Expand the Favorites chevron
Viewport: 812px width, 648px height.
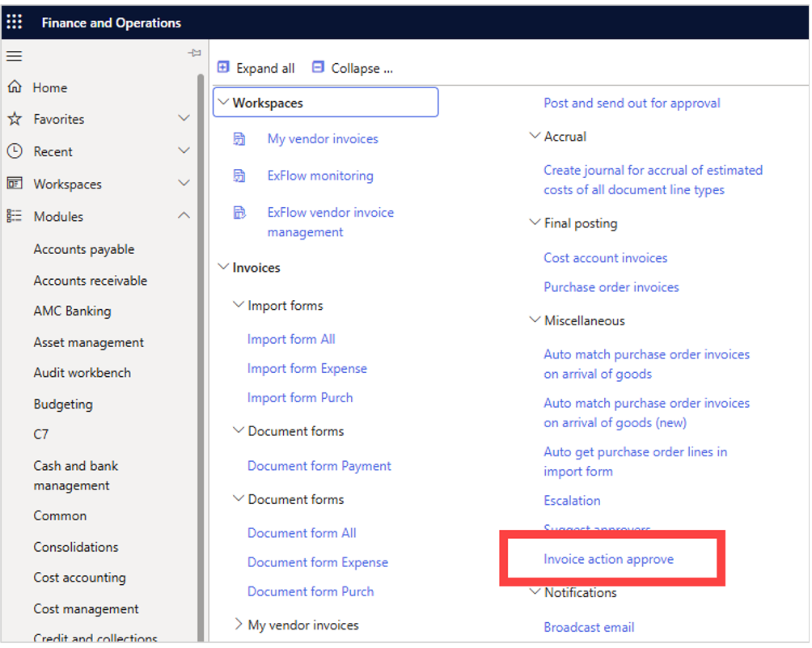(184, 119)
